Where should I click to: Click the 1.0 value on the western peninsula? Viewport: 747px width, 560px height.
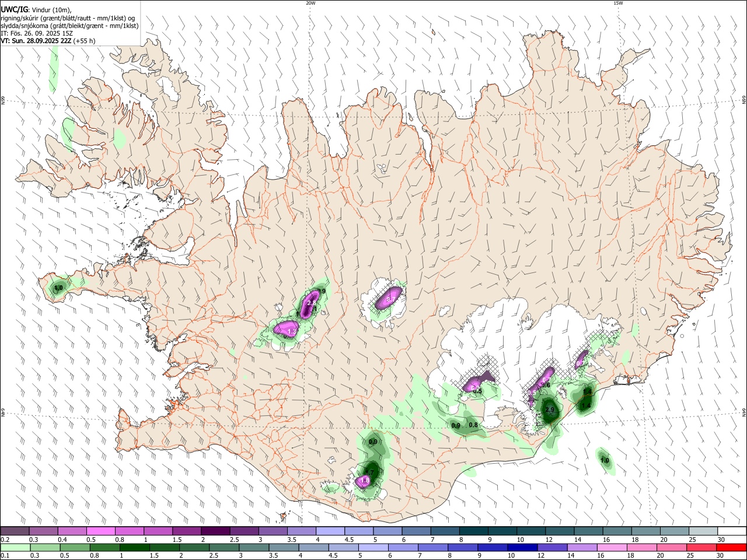58,288
